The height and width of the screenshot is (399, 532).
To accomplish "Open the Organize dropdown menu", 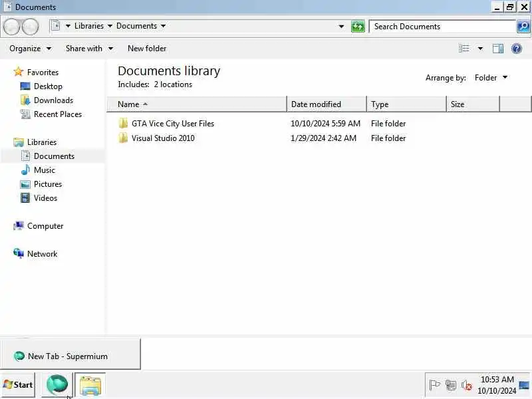I will coord(30,49).
